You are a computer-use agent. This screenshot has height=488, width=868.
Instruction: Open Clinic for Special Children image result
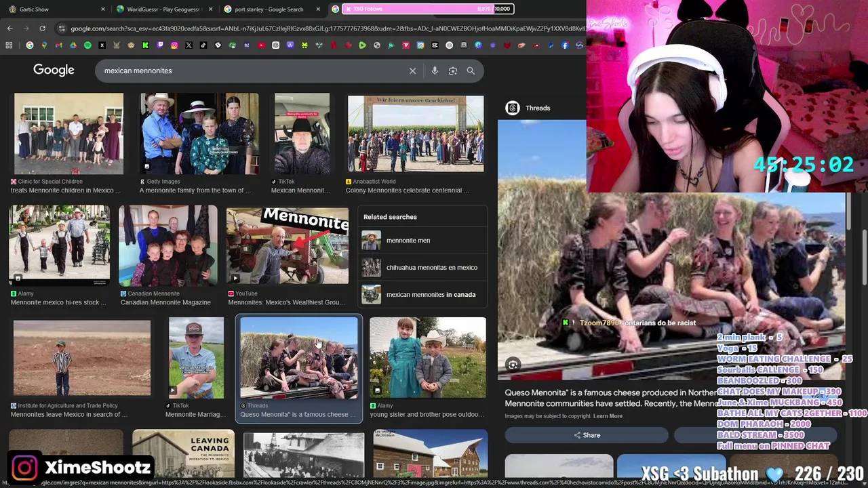(68, 134)
